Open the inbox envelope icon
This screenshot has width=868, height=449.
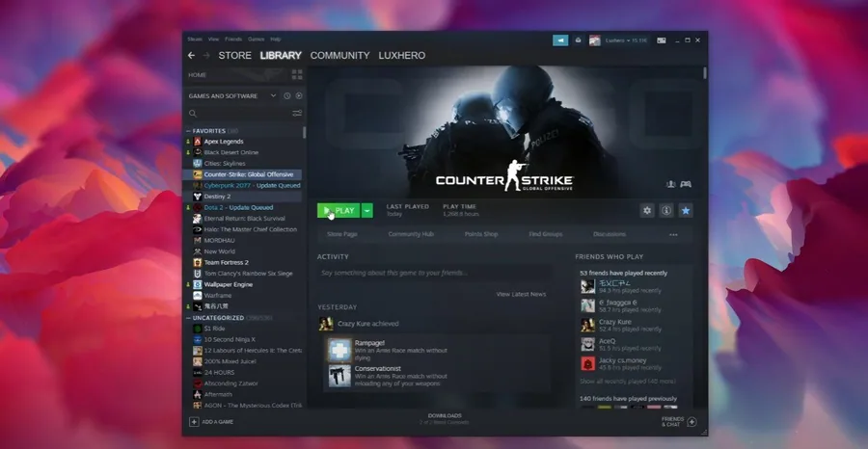pos(578,40)
